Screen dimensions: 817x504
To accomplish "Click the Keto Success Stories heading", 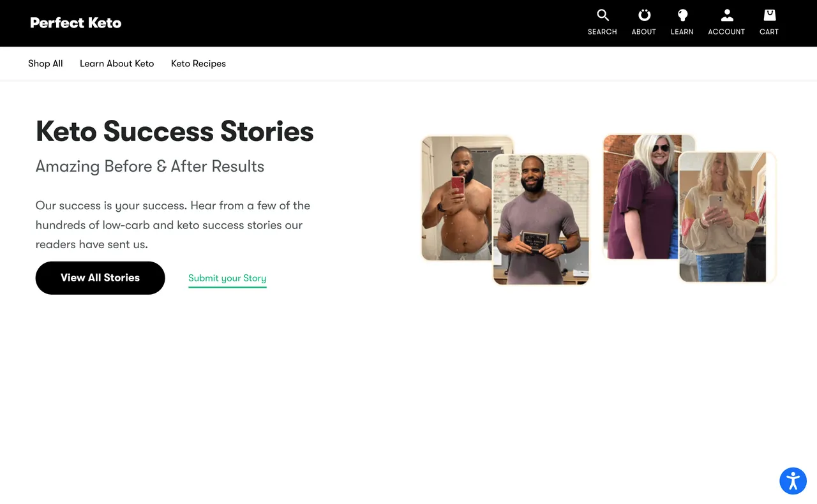I will [x=175, y=131].
